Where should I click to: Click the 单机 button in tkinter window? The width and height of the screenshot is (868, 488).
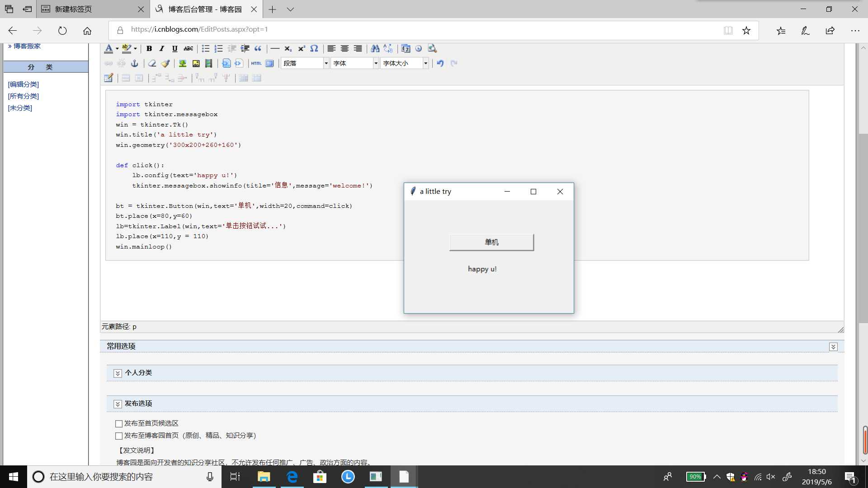tap(491, 242)
